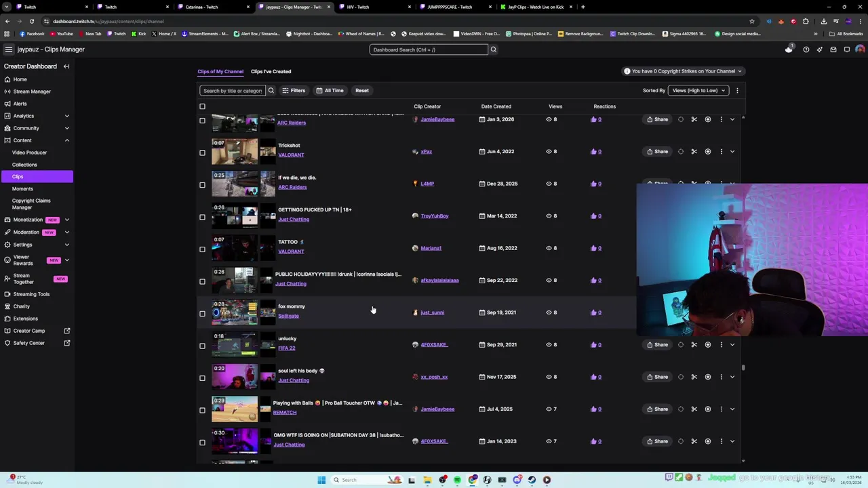Open Video Producer under Content
This screenshot has height=488, width=868.
[29, 152]
